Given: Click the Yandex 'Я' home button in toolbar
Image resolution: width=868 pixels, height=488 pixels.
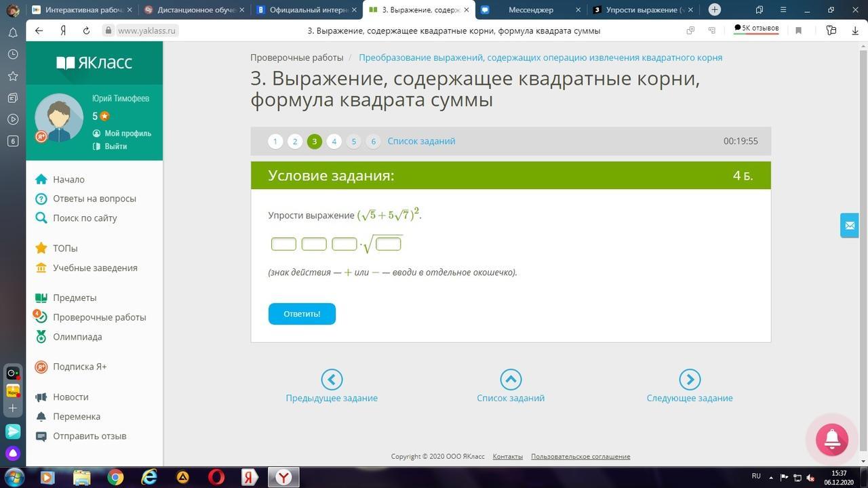Looking at the screenshot, I should point(63,30).
